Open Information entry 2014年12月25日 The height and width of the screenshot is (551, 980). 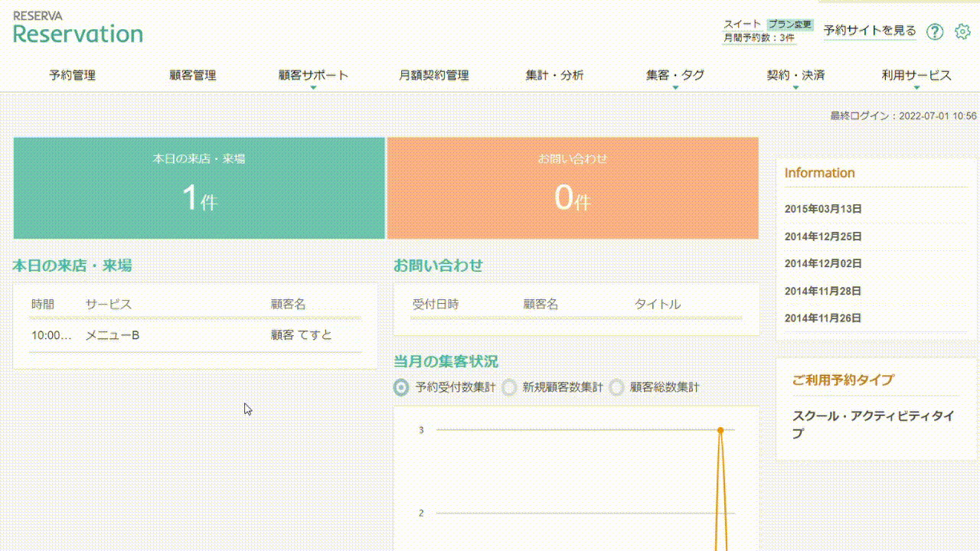[823, 236]
